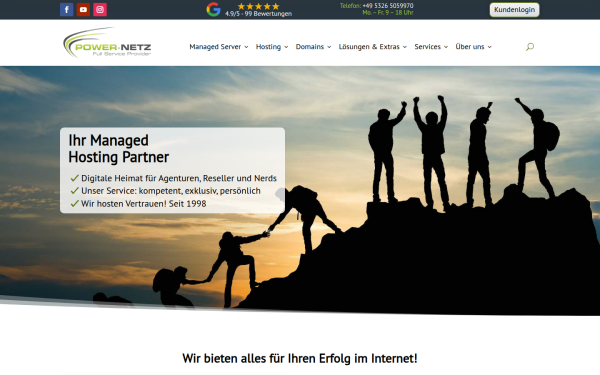Click the checkmark beside Digitale Heimat
Viewport: 600px width, 375px height.
point(75,178)
